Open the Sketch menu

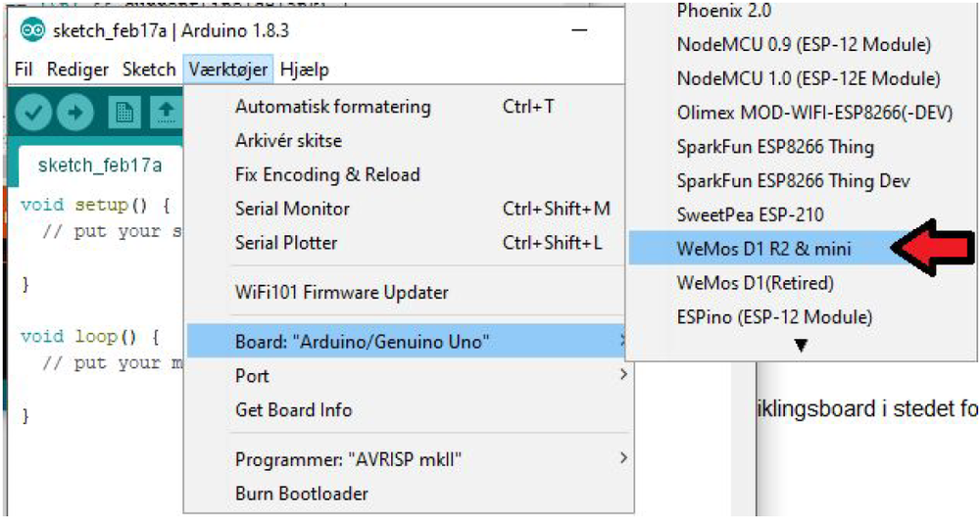tap(149, 70)
